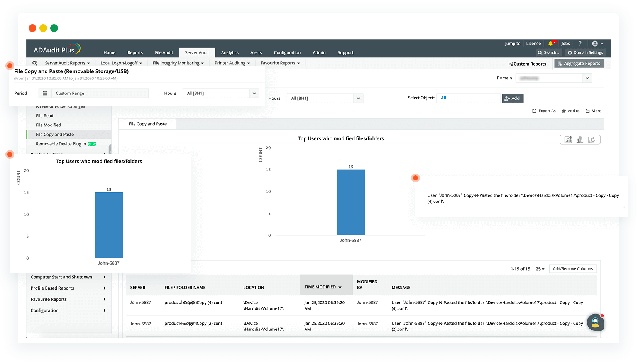
Task: Open the Hours dropdown beside Custom Range
Action: pyautogui.click(x=221, y=93)
